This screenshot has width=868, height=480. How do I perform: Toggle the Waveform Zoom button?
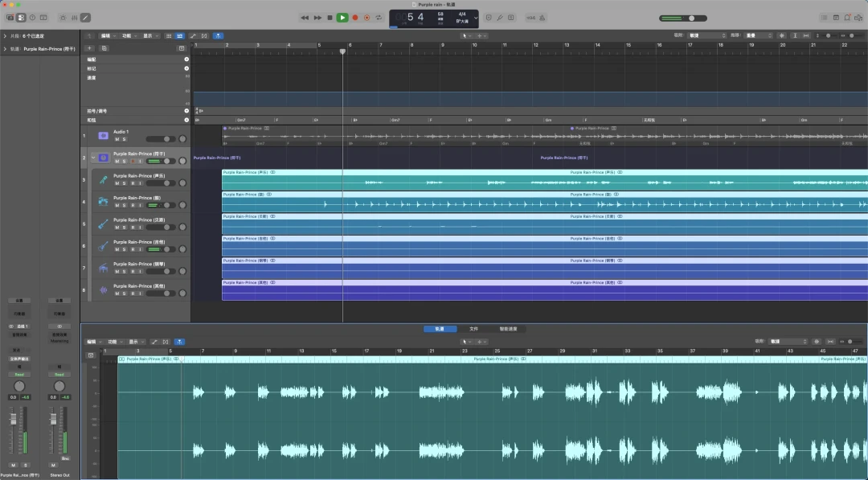click(781, 35)
